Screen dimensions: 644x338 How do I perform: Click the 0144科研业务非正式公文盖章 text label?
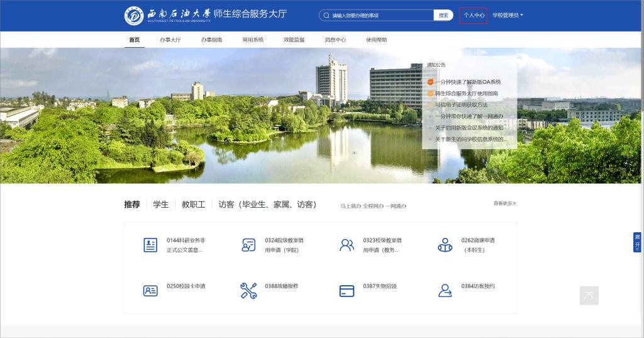click(x=186, y=245)
